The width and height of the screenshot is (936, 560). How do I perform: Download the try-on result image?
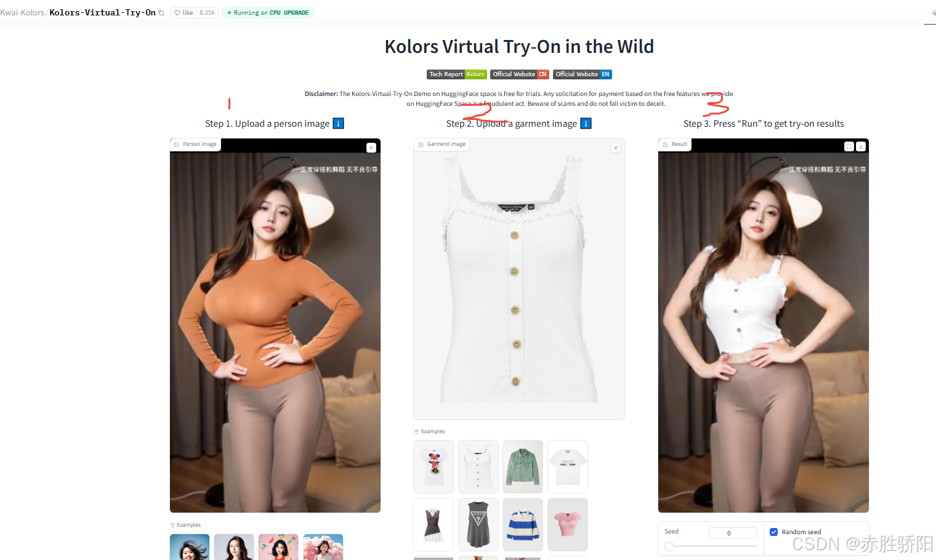(x=861, y=146)
